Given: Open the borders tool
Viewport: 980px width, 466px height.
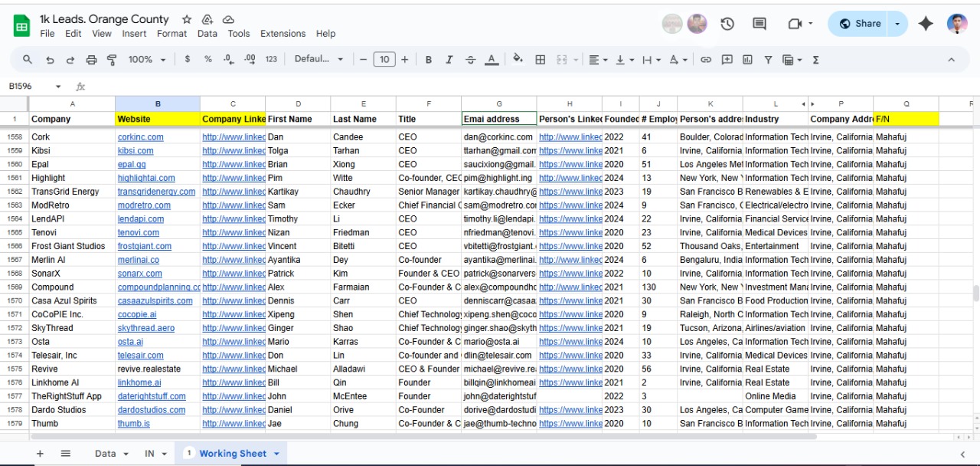Looking at the screenshot, I should click(x=541, y=59).
